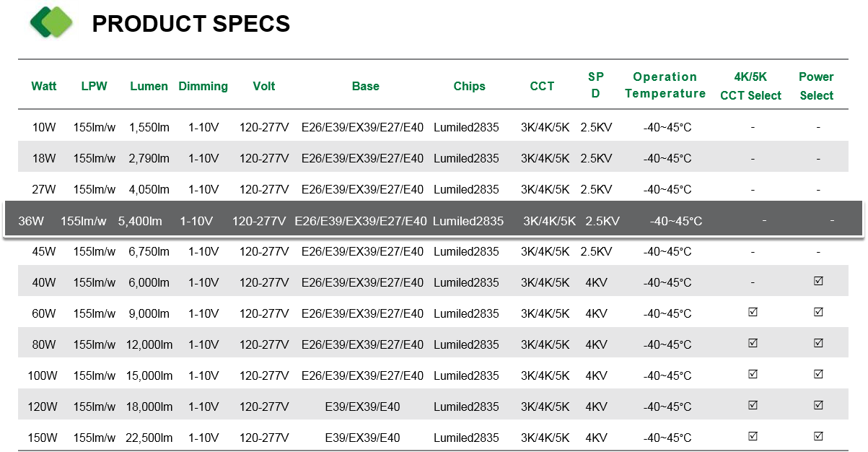This screenshot has width=868, height=452.
Task: Select the 10W row wattage cell
Action: coord(44,127)
